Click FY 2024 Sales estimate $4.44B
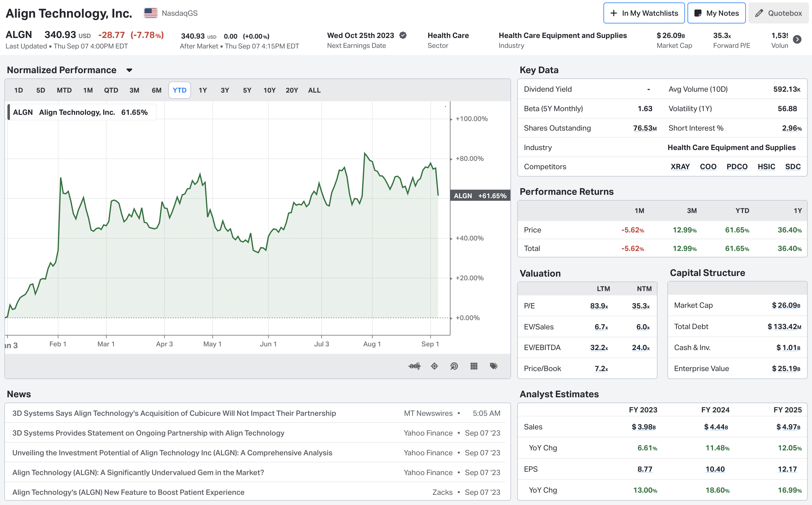Viewport: 812px width, 505px height. pyautogui.click(x=716, y=427)
